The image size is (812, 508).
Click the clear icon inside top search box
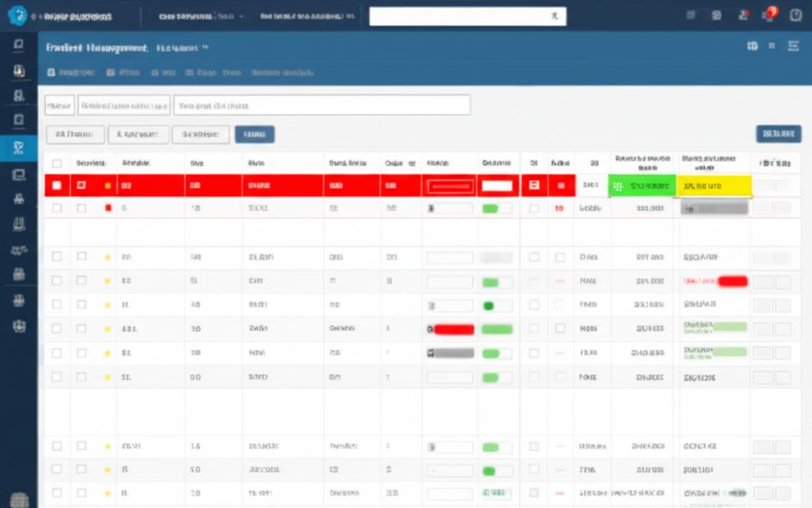tap(553, 16)
